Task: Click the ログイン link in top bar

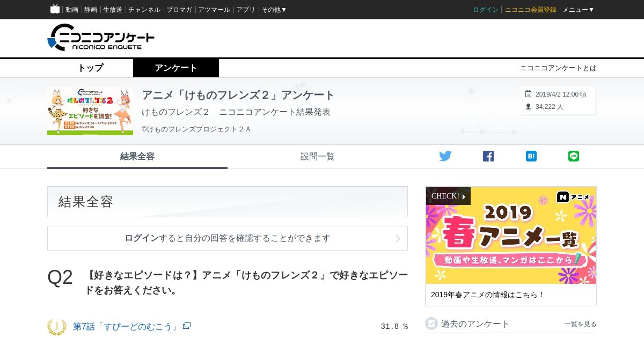Action: 486,10
